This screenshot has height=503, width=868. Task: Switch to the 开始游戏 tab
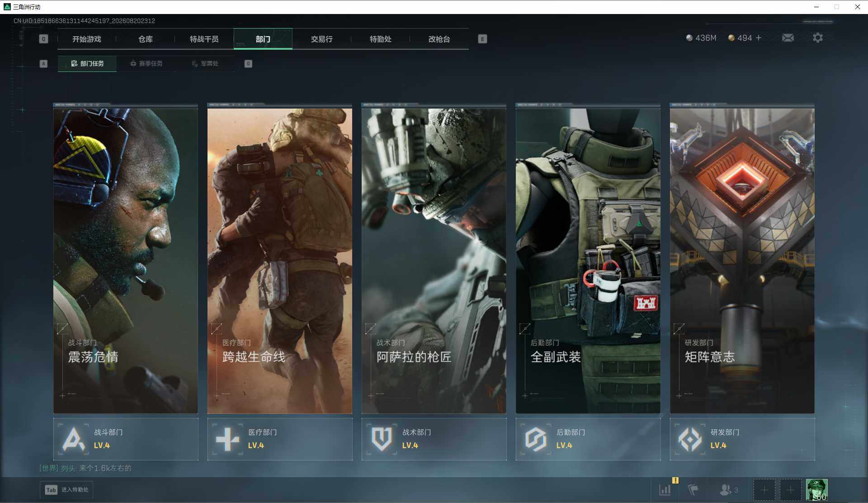[87, 39]
